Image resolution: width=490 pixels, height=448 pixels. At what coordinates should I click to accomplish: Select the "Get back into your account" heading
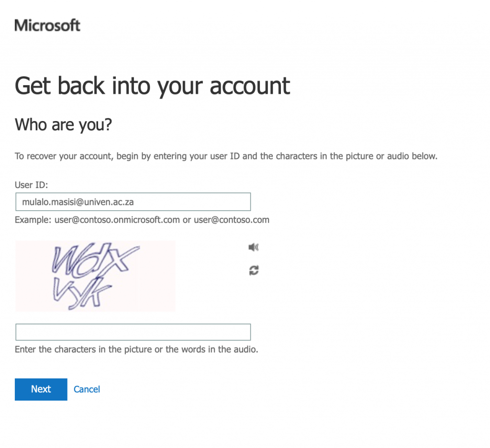152,86
